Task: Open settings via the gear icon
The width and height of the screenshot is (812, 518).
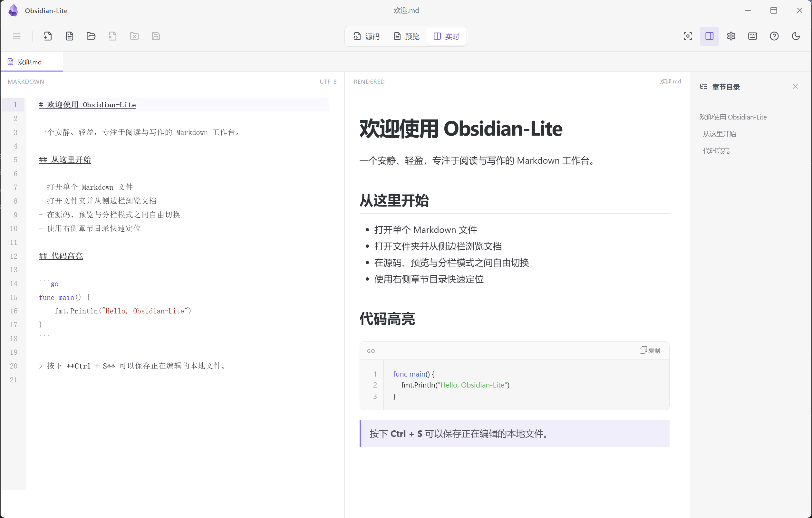Action: (731, 36)
